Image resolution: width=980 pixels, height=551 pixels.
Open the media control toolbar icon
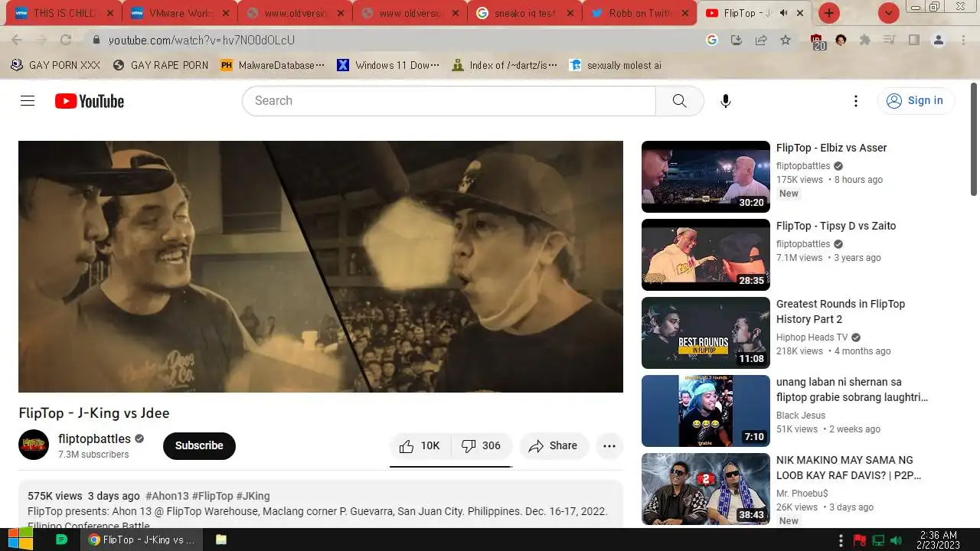point(889,40)
